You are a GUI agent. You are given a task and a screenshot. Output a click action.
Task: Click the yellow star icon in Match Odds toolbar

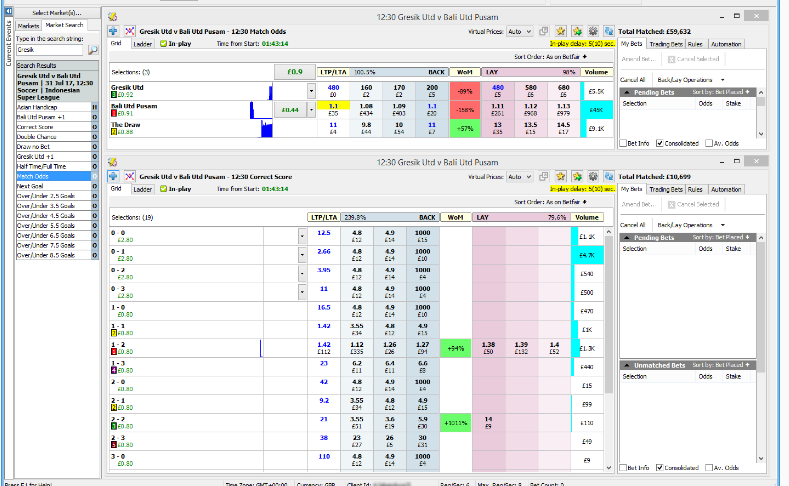pyautogui.click(x=561, y=31)
